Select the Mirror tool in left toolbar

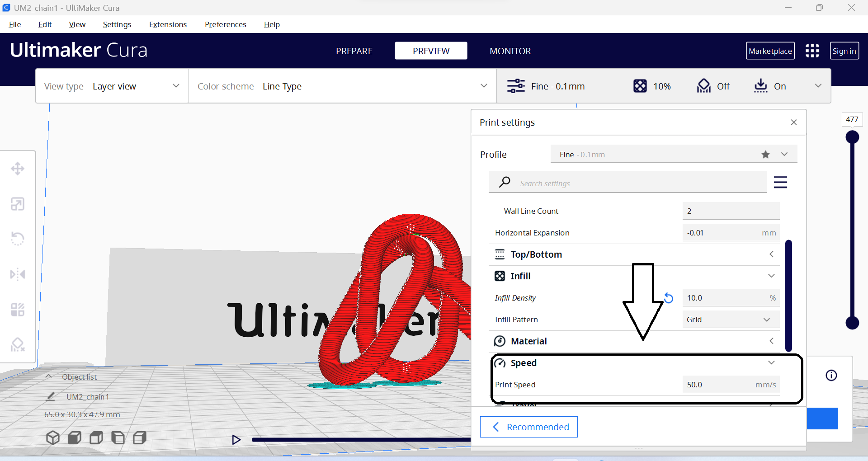tap(18, 274)
